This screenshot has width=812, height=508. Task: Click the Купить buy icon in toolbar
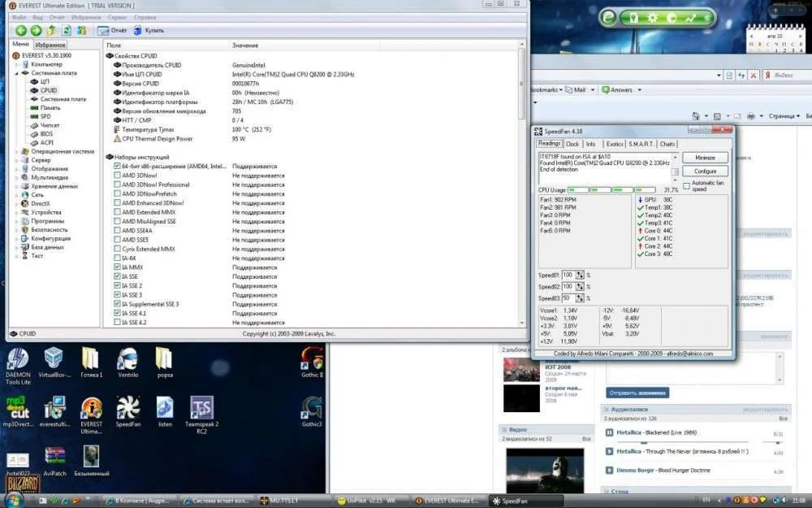(x=136, y=31)
